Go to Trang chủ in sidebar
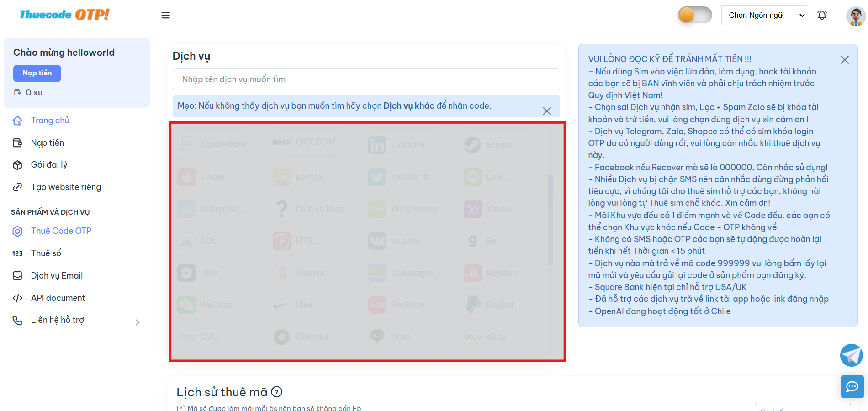This screenshot has width=868, height=411. 50,120
